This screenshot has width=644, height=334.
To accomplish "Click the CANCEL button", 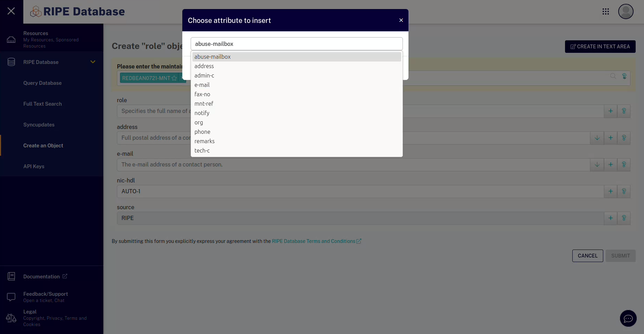I will (x=587, y=255).
